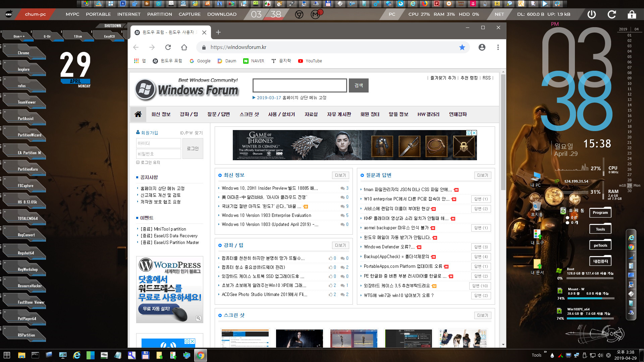Click the DOWNLOAD menu in the top bar
The height and width of the screenshot is (362, 644).
[222, 14]
